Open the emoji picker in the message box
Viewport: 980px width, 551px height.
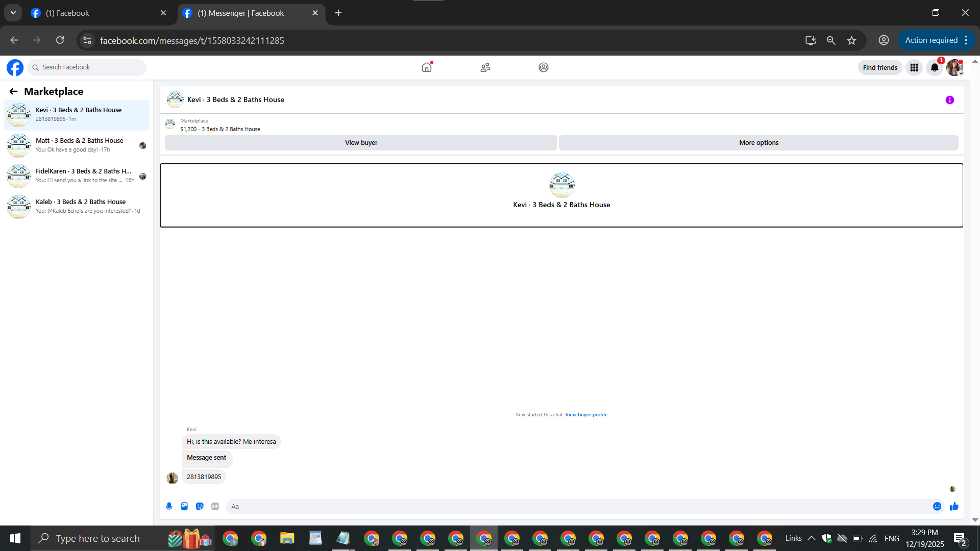point(937,506)
